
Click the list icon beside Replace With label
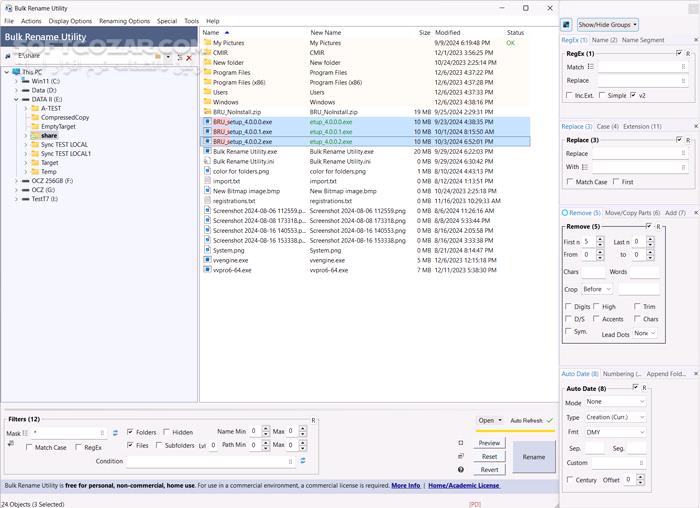[x=585, y=167]
